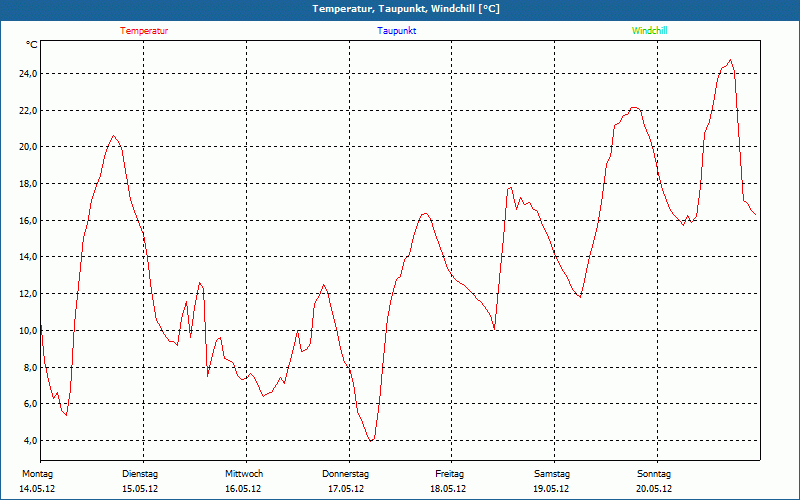Click the 12,0 y-axis value
This screenshot has width=800, height=500.
coord(28,293)
